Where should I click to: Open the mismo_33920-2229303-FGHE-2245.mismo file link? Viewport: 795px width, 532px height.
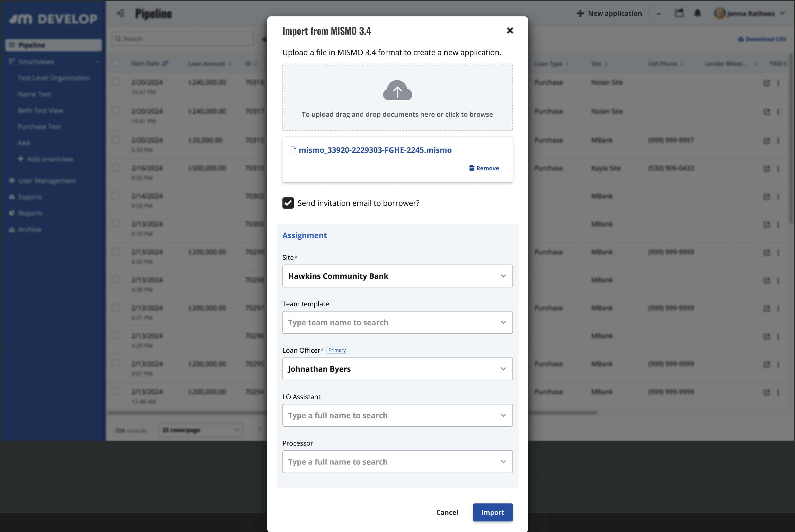[x=375, y=150]
